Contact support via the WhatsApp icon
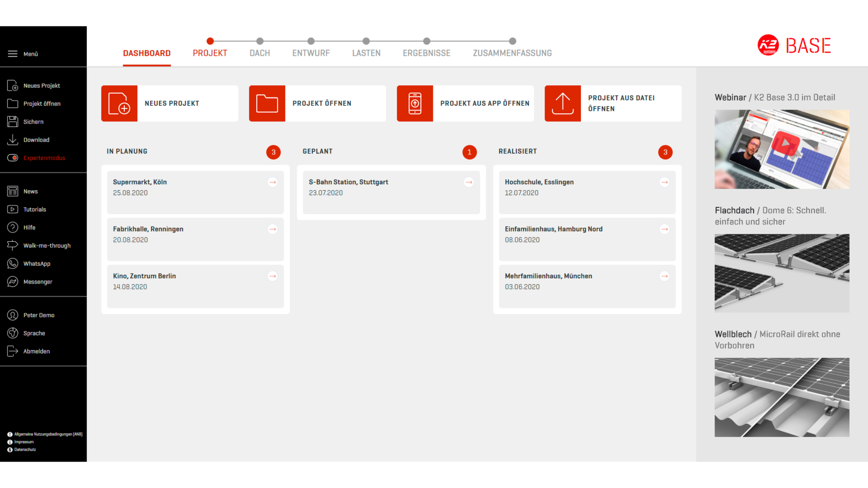Viewport: 868px width, 488px height. pos(12,264)
